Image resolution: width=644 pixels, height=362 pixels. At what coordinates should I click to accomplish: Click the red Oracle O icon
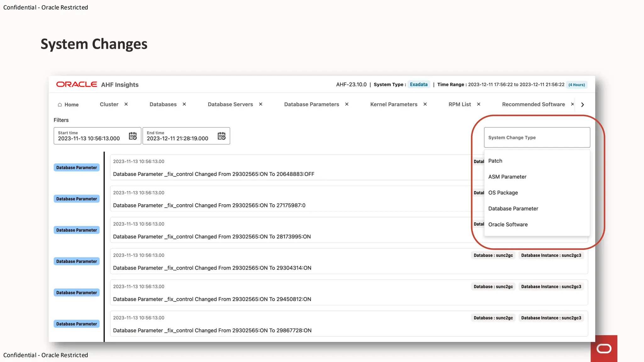tap(604, 348)
